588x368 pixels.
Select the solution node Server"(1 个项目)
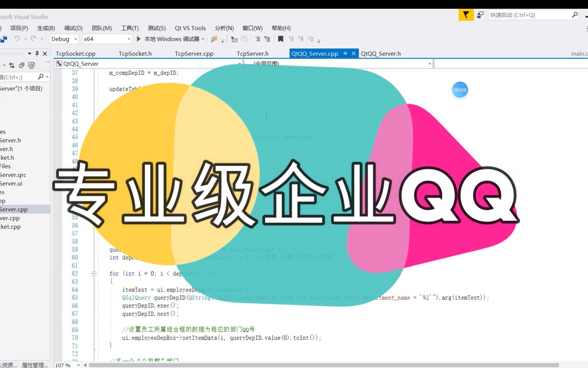pyautogui.click(x=21, y=89)
